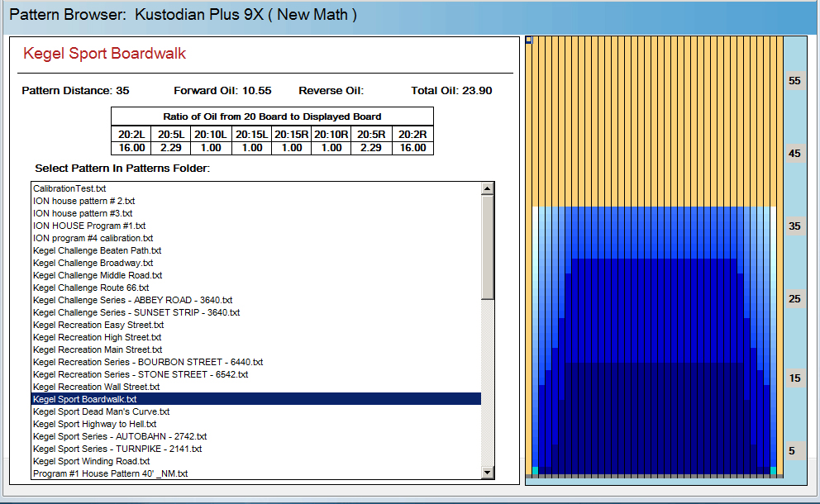Select Kegel Sport Winding Road.txt

point(91,461)
